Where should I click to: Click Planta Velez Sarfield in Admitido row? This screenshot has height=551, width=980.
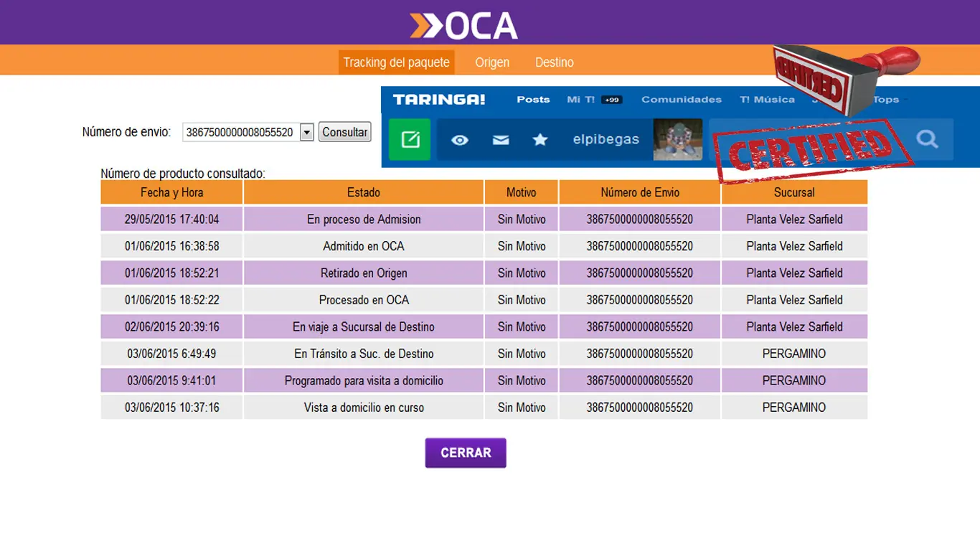tap(794, 246)
